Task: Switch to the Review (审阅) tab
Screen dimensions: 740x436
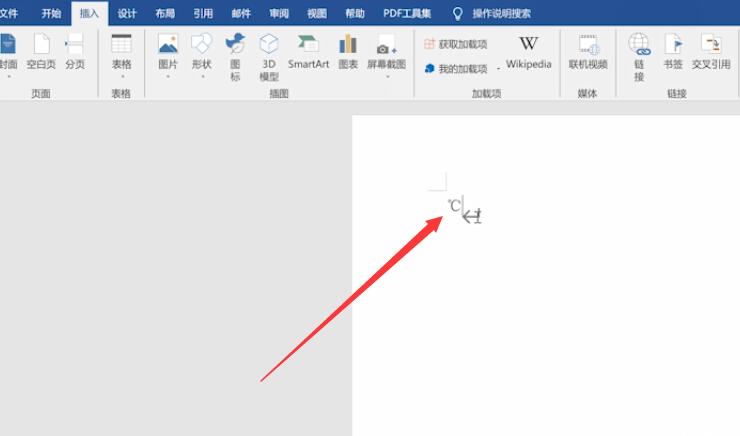Action: click(x=279, y=13)
